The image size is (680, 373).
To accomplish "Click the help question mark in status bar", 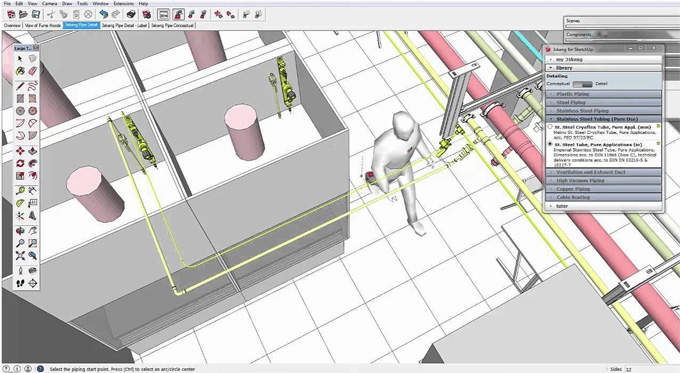I will point(40,369).
